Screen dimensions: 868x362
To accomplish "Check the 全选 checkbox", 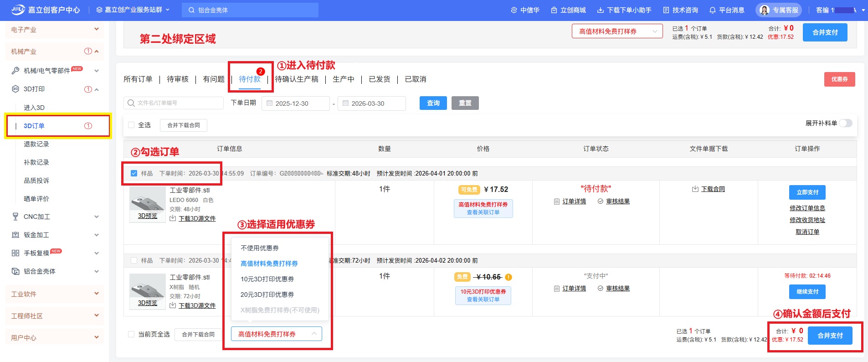I will 131,125.
